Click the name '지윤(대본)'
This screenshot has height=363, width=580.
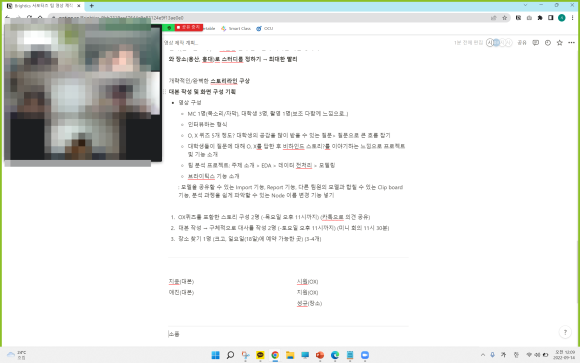[x=181, y=282]
